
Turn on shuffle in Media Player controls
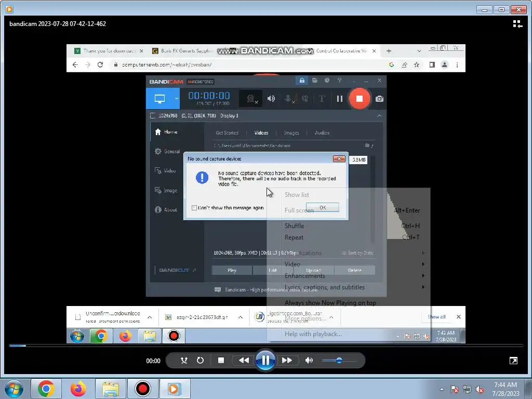point(184,361)
